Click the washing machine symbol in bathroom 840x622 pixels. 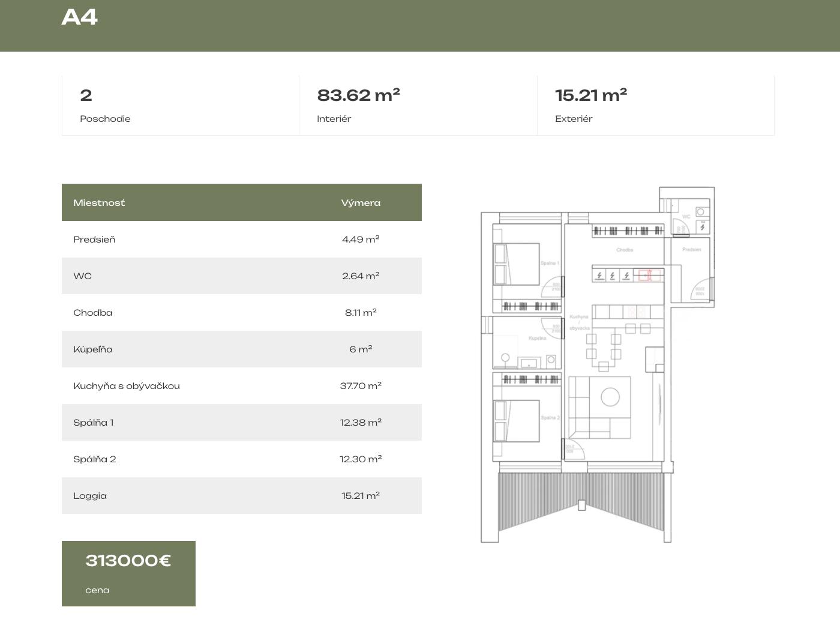click(551, 360)
